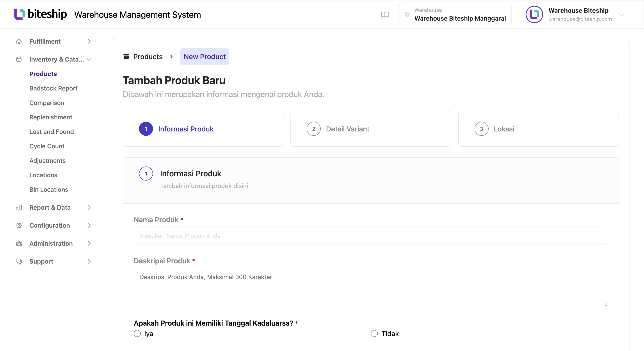The width and height of the screenshot is (644, 351).
Task: Click the Administration sidebar label
Action: coord(51,244)
